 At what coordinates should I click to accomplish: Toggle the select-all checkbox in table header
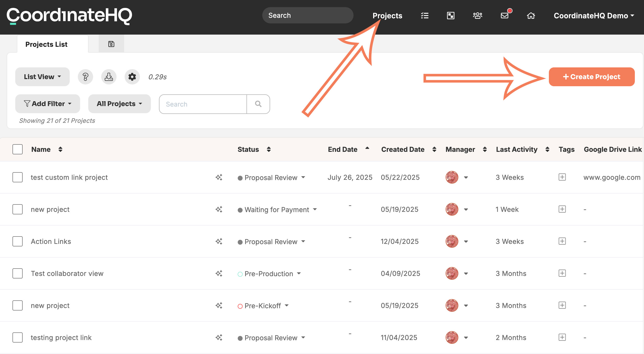point(18,149)
